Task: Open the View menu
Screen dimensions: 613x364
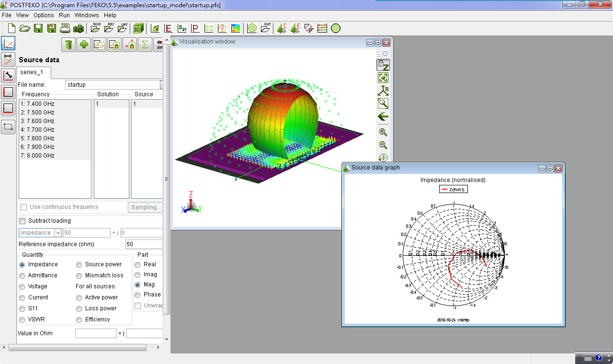Action: [x=23, y=15]
